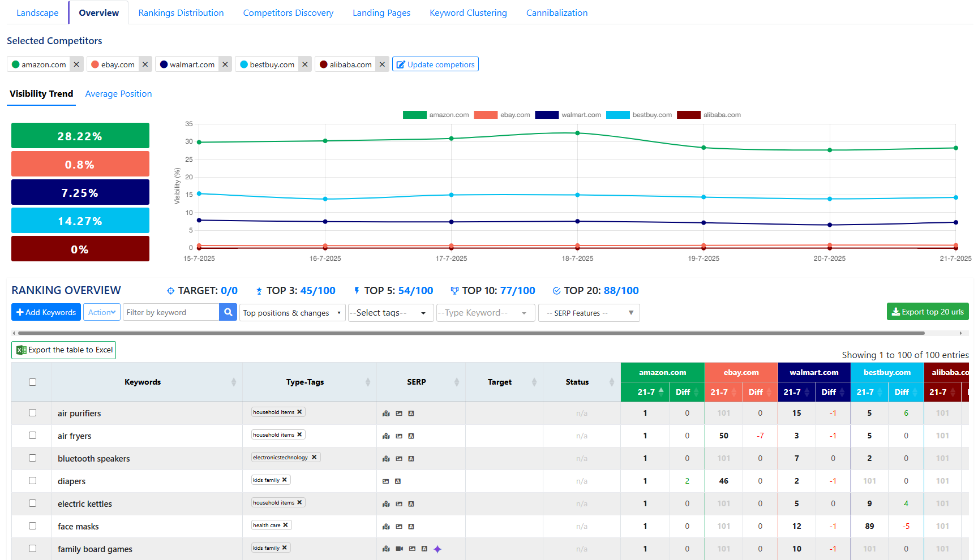
Task: Check the air fryers row checkbox
Action: coord(32,436)
